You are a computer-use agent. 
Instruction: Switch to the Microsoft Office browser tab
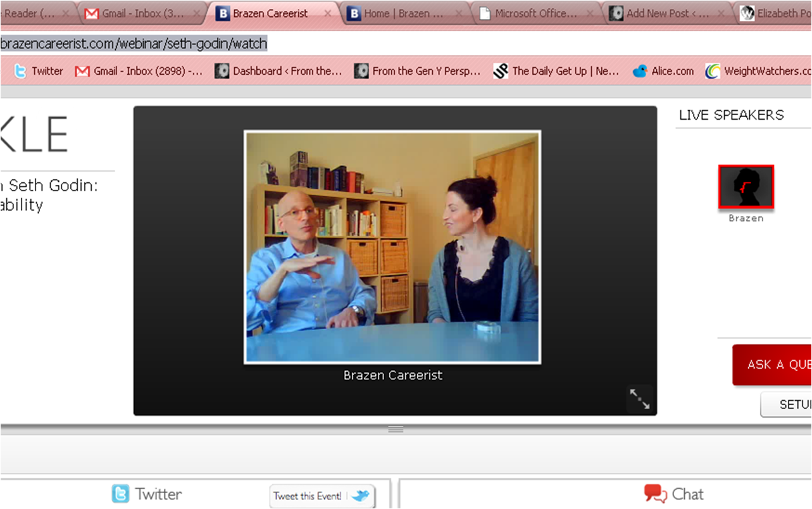tap(535, 13)
